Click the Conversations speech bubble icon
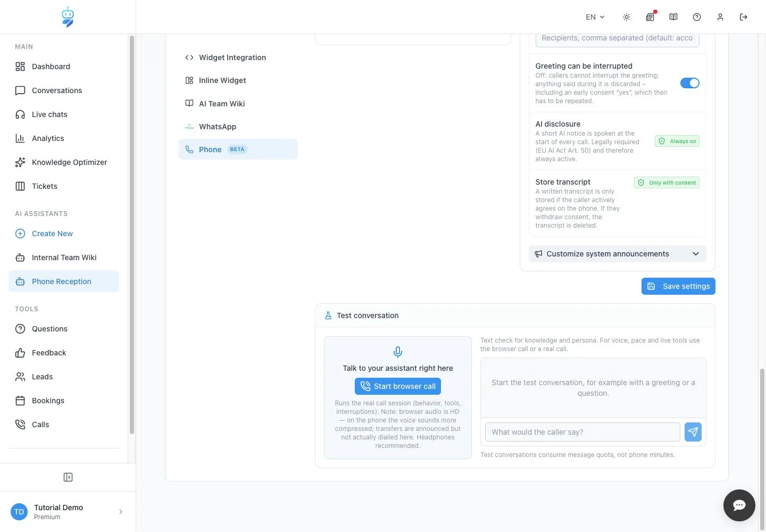The image size is (766, 532). 20,90
